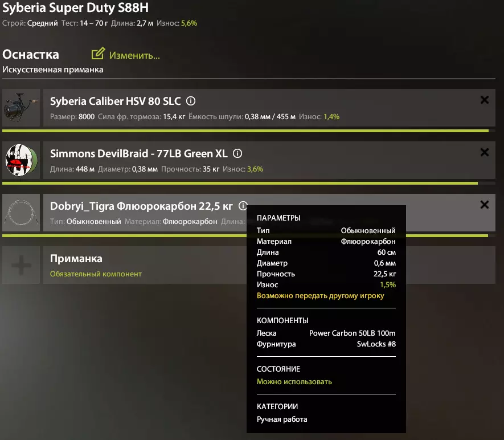This screenshot has height=440, width=504.
Task: Select the fluorocarbon leader thumbnail
Action: pyautogui.click(x=21, y=213)
